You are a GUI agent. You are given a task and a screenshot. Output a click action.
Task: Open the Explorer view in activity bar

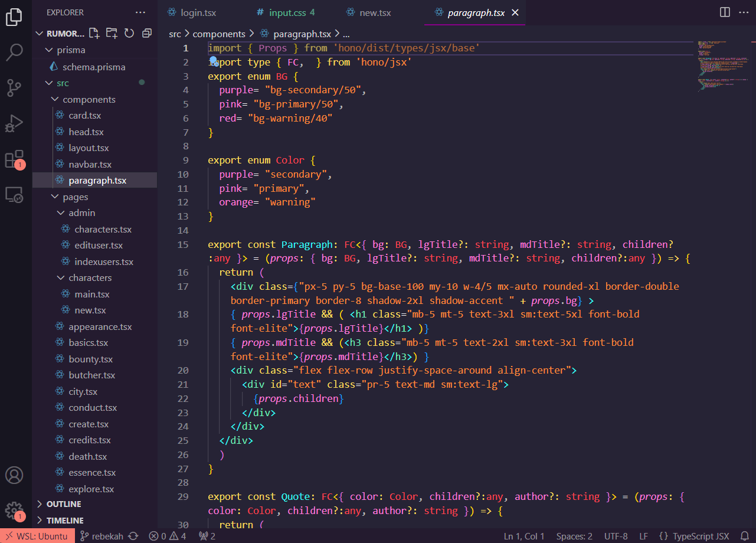[14, 17]
